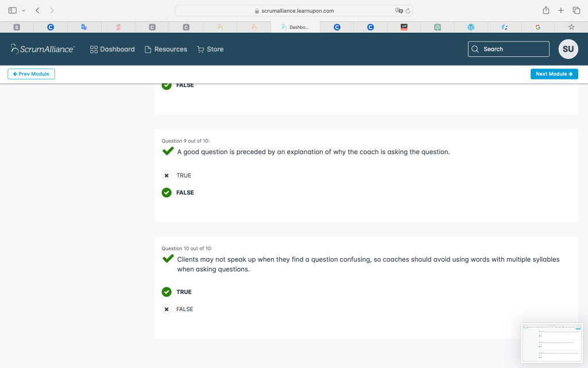This screenshot has width=588, height=368.
Task: Open the Resources menu item
Action: coord(166,49)
